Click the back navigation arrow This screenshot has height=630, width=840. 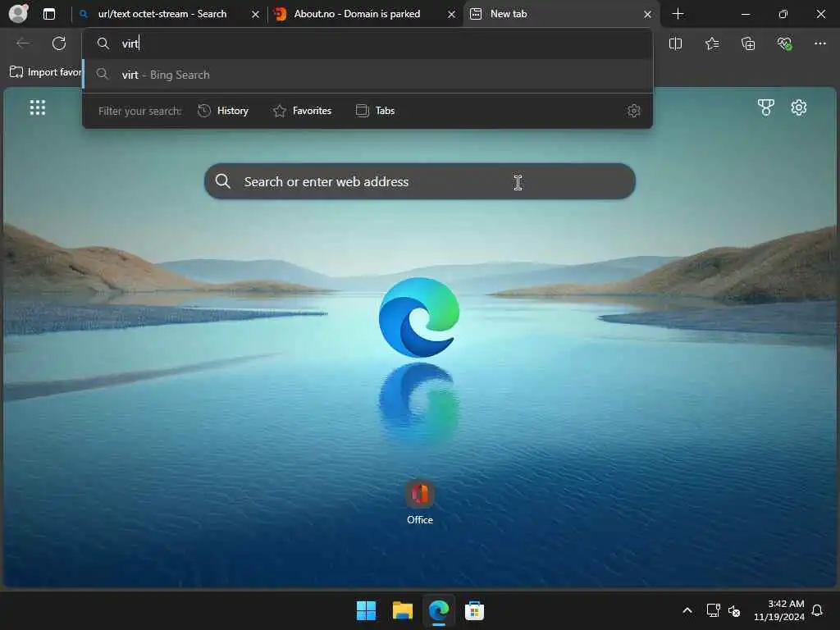click(23, 43)
